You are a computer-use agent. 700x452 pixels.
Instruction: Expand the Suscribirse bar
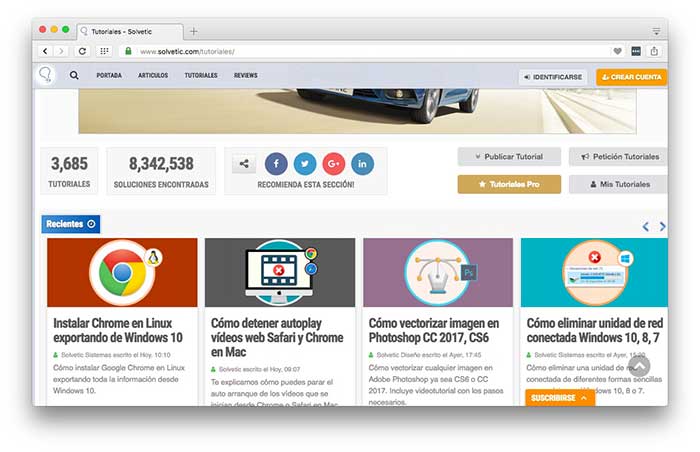(x=560, y=398)
